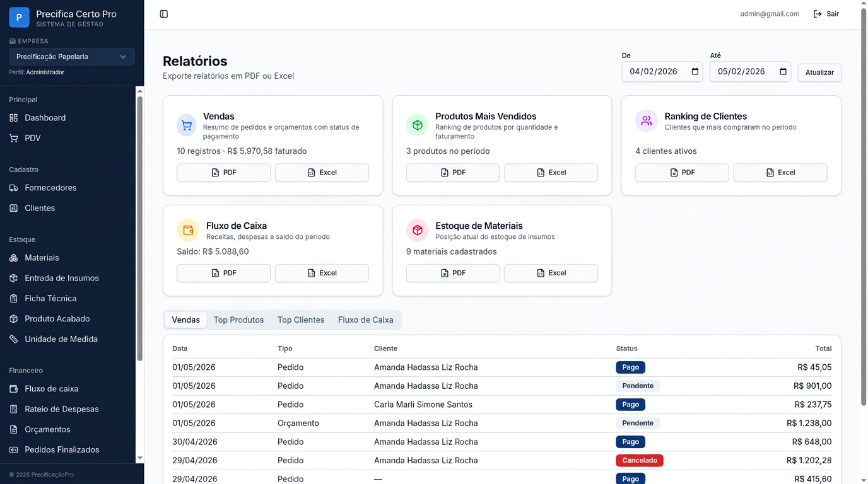The width and height of the screenshot is (868, 484).
Task: Collapse the sidebar with the panel toggle icon
Action: pyautogui.click(x=164, y=14)
